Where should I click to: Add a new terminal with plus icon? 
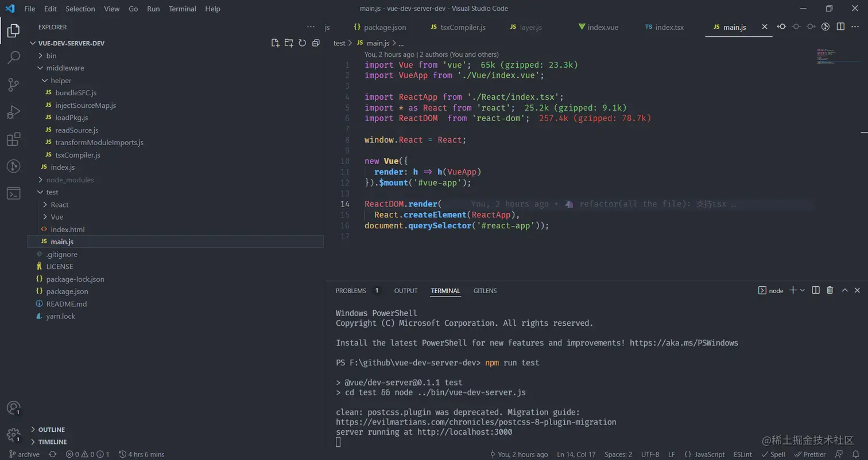(793, 290)
